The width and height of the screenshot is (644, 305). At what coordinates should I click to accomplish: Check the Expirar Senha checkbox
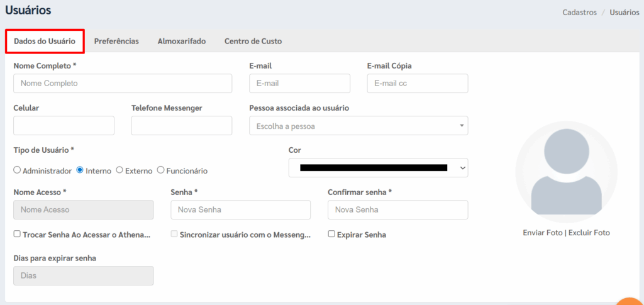(331, 234)
